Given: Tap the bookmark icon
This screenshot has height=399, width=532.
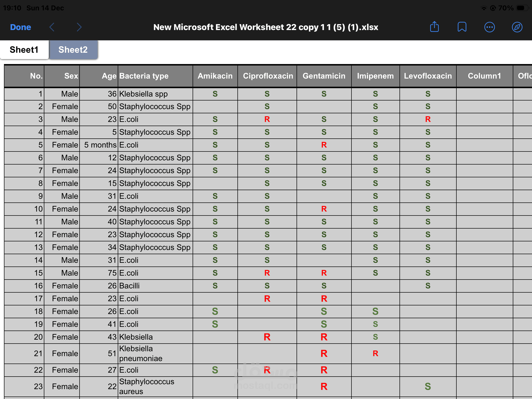Looking at the screenshot, I should [x=462, y=27].
